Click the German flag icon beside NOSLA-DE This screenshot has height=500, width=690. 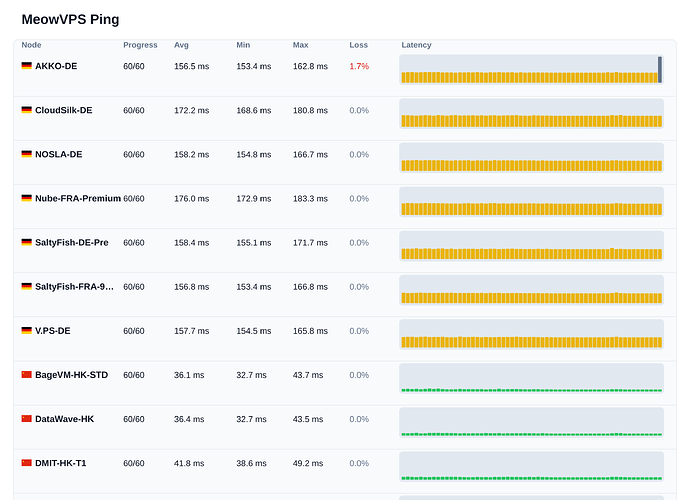26,154
